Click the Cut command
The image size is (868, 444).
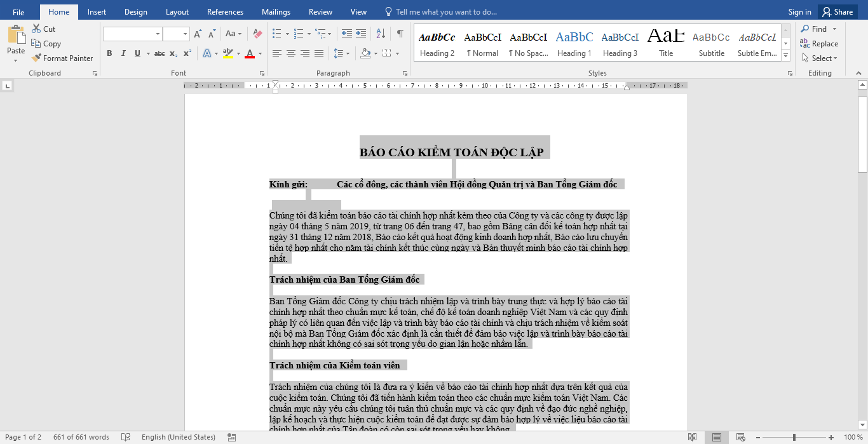pyautogui.click(x=44, y=29)
